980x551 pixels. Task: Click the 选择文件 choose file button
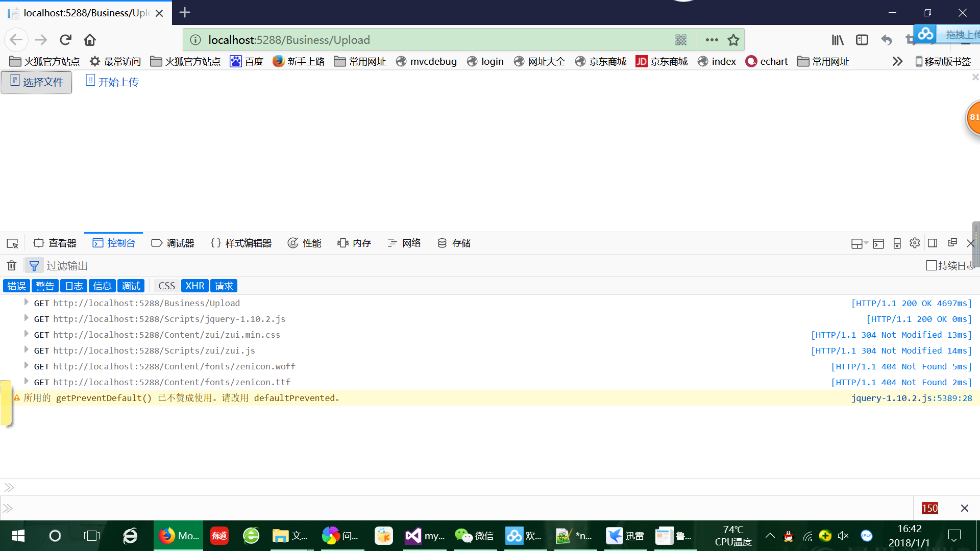[36, 82]
